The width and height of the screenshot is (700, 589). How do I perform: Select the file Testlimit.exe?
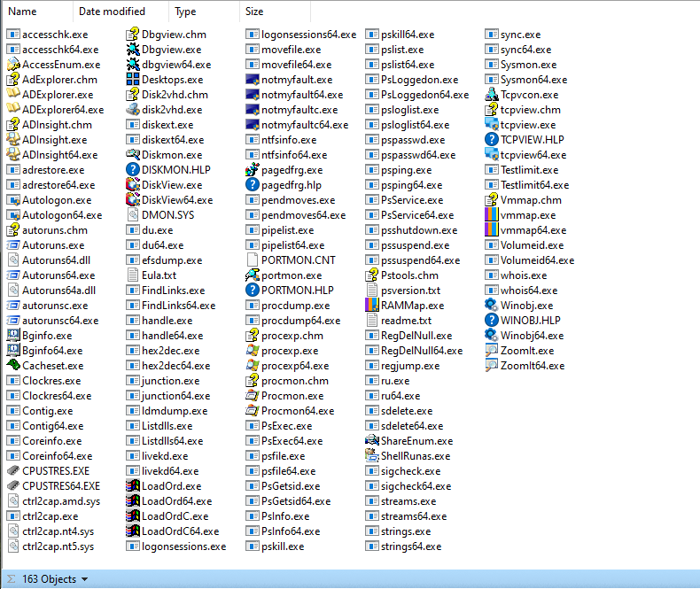[x=522, y=169]
